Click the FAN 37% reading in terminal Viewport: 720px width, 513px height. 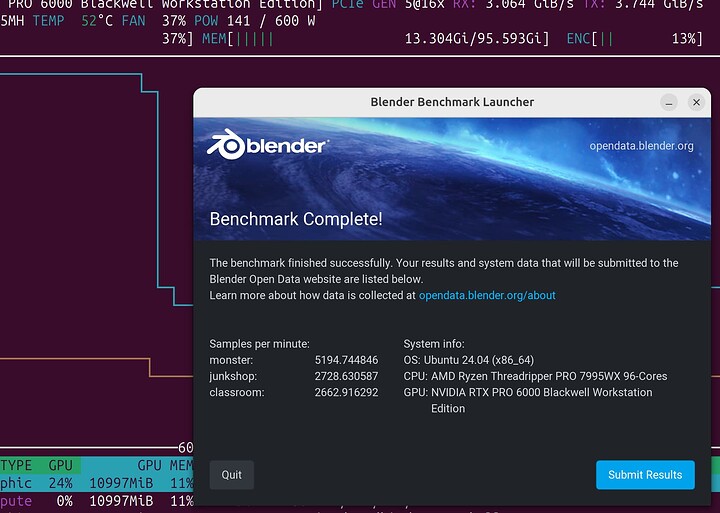click(156, 21)
